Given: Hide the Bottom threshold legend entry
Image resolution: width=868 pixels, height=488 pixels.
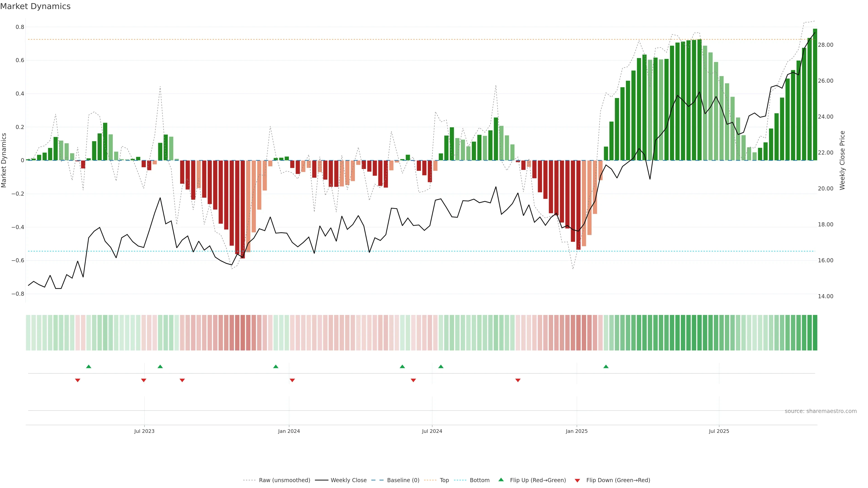Looking at the screenshot, I should [x=479, y=480].
